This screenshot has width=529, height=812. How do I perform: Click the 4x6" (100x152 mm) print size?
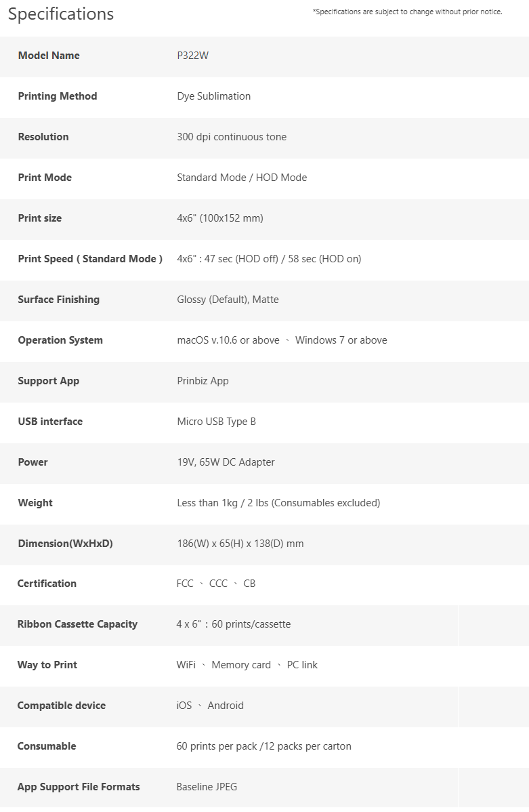(220, 218)
